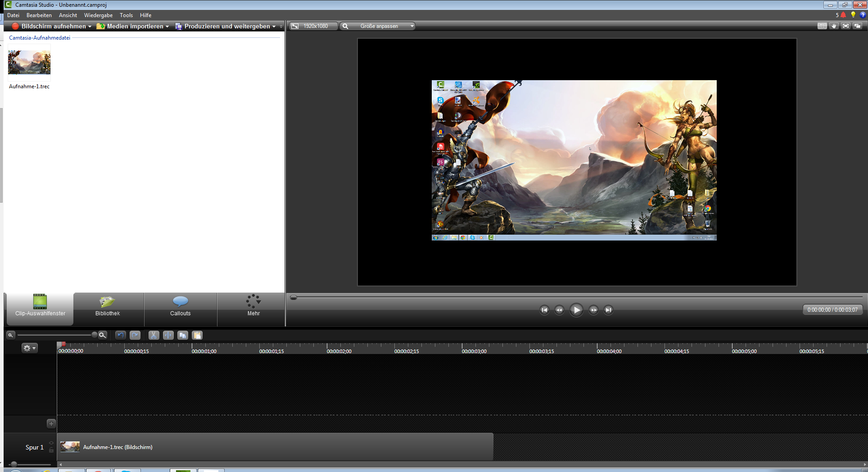Viewport: 868px width, 472px height.
Task: Select Aufnahme-1.trec (Bildschirm) clip on timeline
Action: point(276,447)
